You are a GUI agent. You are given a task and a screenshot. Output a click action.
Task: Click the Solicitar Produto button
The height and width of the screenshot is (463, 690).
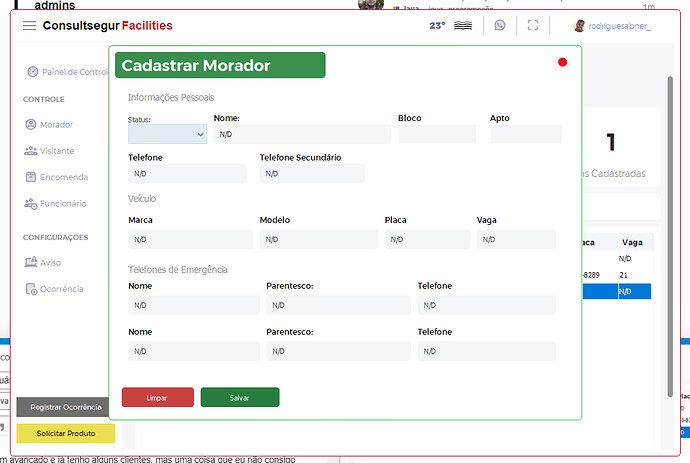tap(66, 433)
